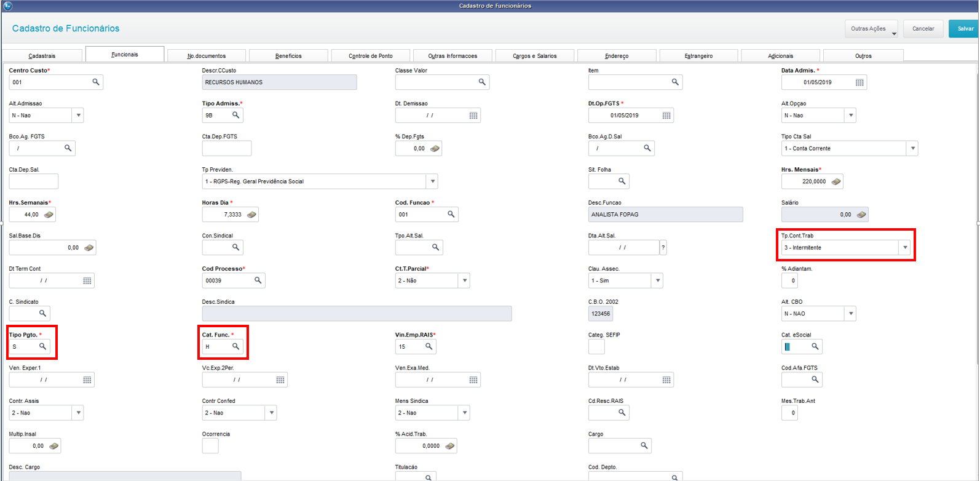Open Cod. Funcao lookup magnifier
This screenshot has width=980, height=481.
pyautogui.click(x=451, y=214)
